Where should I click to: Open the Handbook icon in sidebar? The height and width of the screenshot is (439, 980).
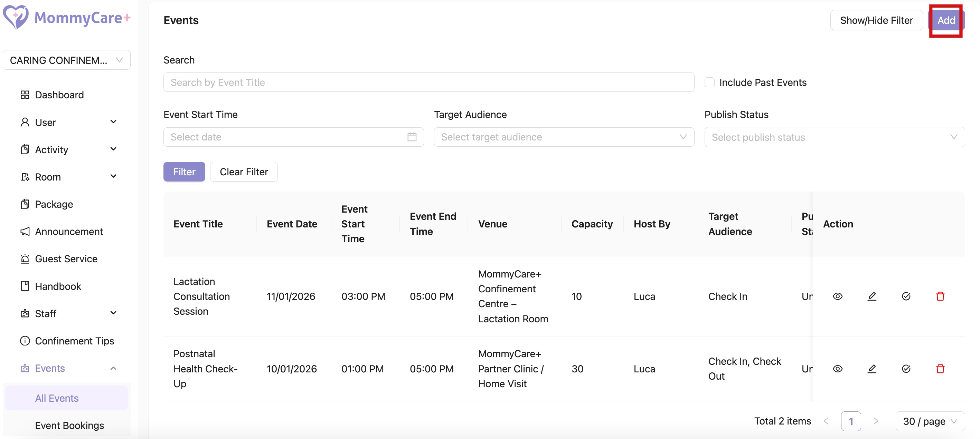tap(25, 286)
